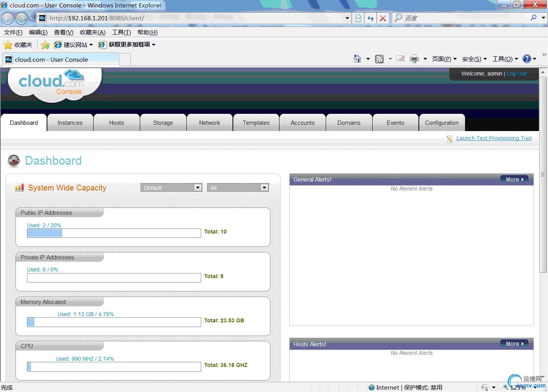The height and width of the screenshot is (392, 548).
Task: Go back with the browser Back arrow
Action: pyautogui.click(x=7, y=18)
